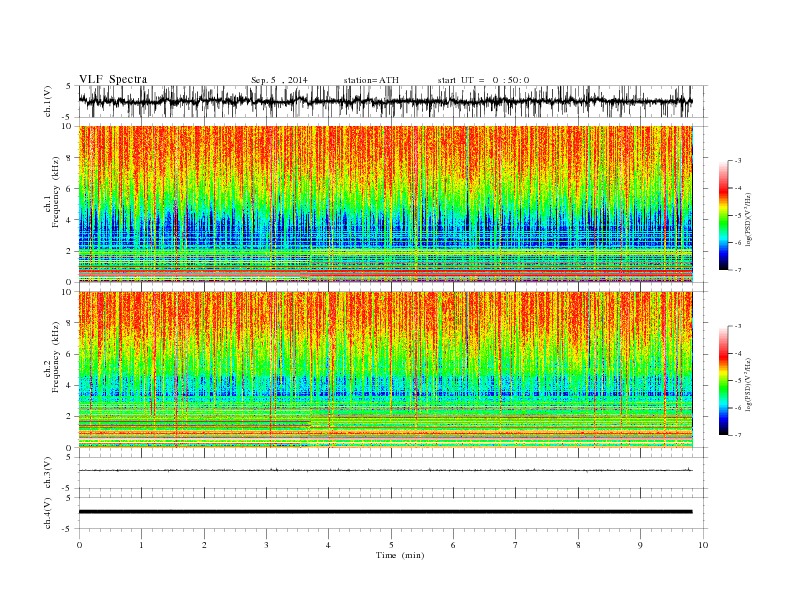
Task: Click the "4" kHz tick of ch.2 spectrogram
Action: [70, 385]
